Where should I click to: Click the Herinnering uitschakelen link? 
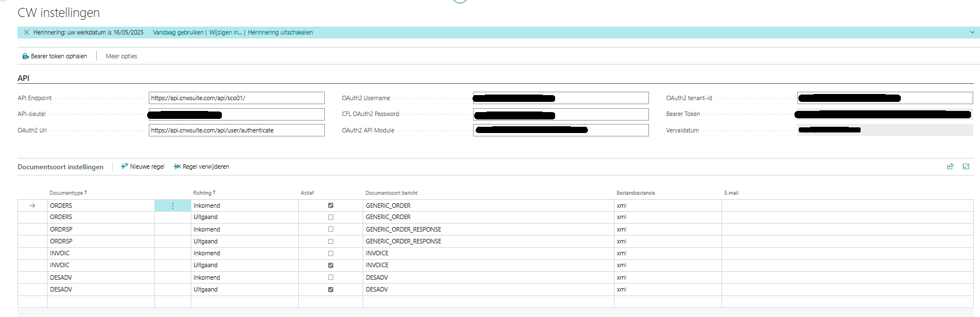(280, 32)
